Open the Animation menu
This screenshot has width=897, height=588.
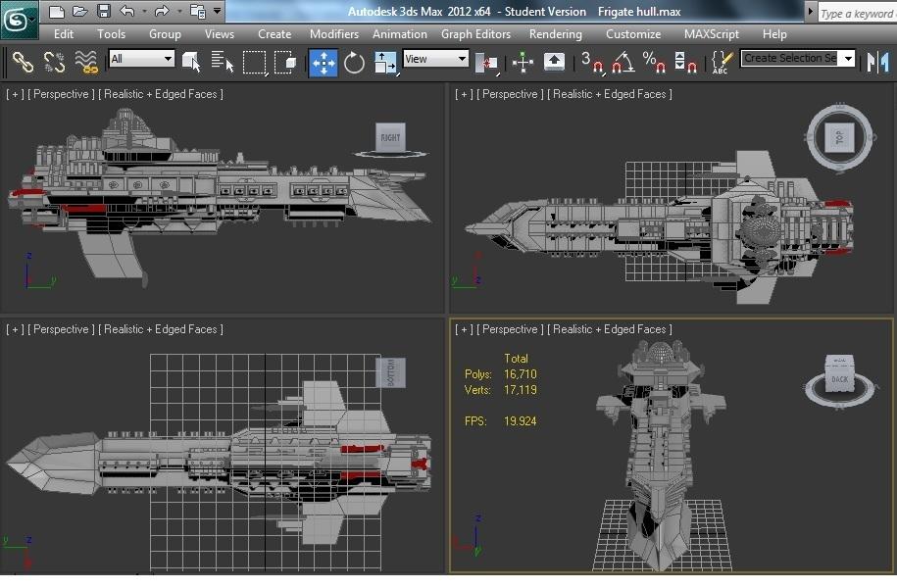400,33
